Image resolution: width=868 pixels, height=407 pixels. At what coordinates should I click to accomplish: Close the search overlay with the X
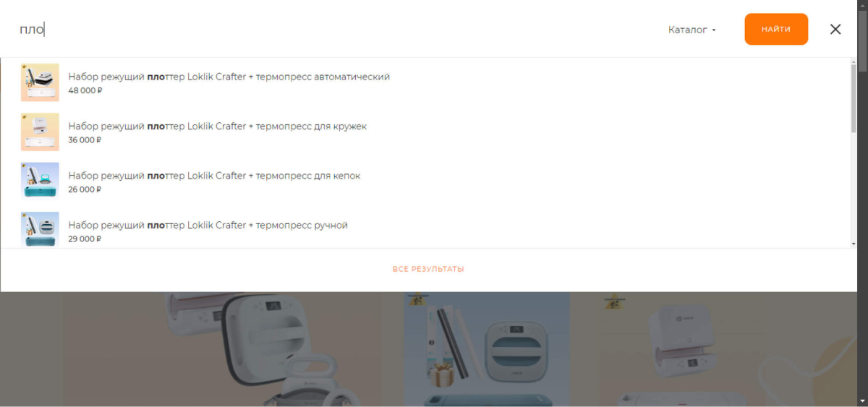pos(835,30)
